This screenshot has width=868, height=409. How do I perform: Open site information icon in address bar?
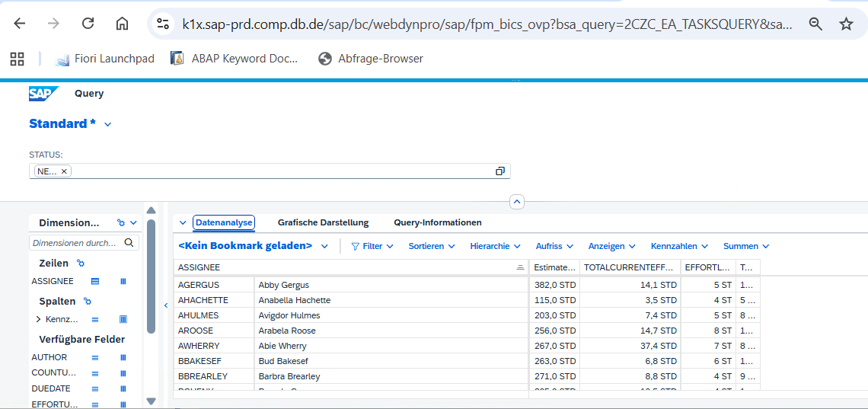click(163, 24)
